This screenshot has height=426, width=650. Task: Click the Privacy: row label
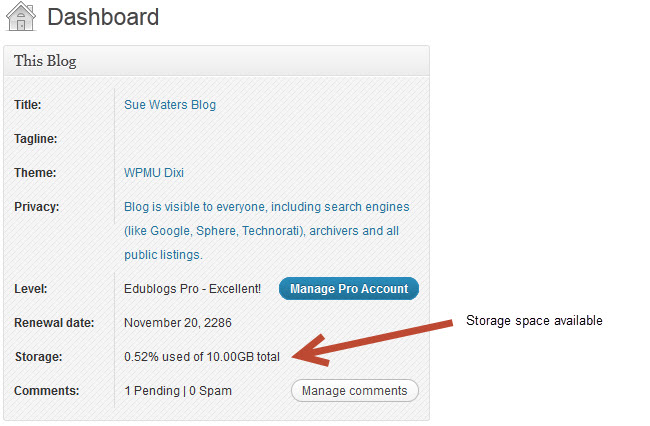pyautogui.click(x=36, y=207)
